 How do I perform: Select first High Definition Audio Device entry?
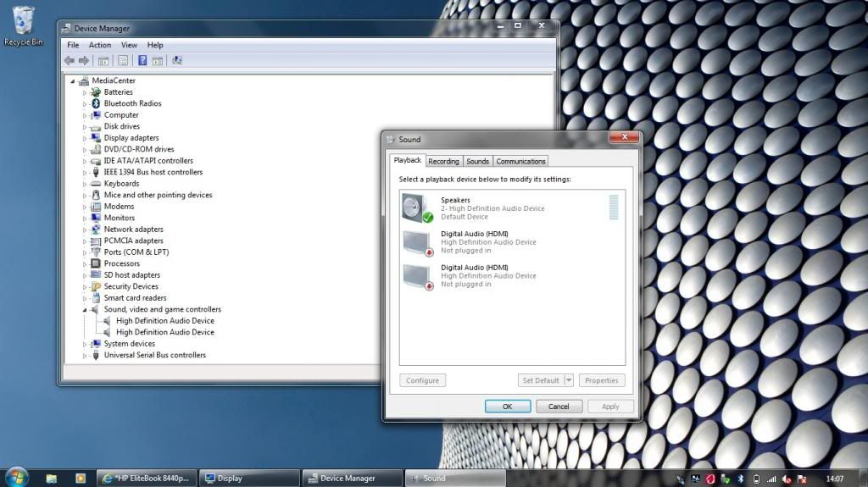165,320
